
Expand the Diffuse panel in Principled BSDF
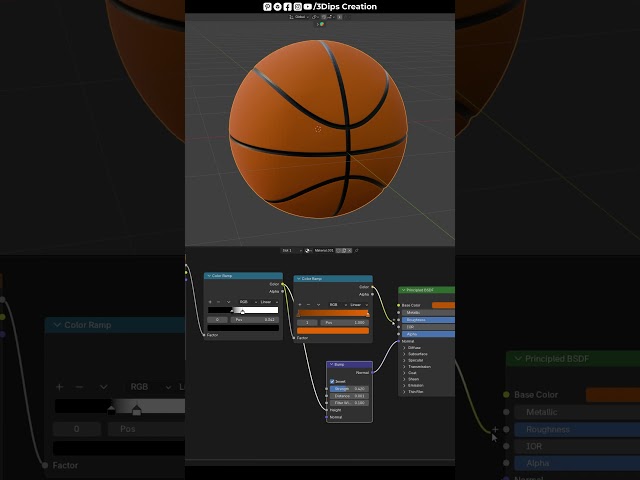[404, 348]
